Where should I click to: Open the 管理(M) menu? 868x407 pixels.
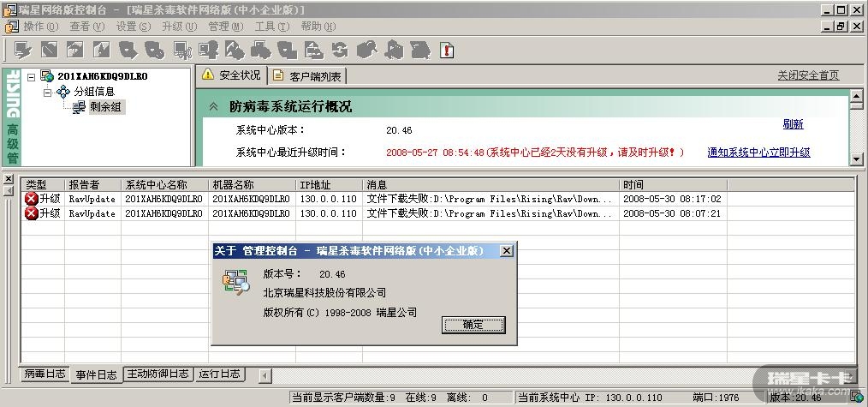(x=226, y=27)
